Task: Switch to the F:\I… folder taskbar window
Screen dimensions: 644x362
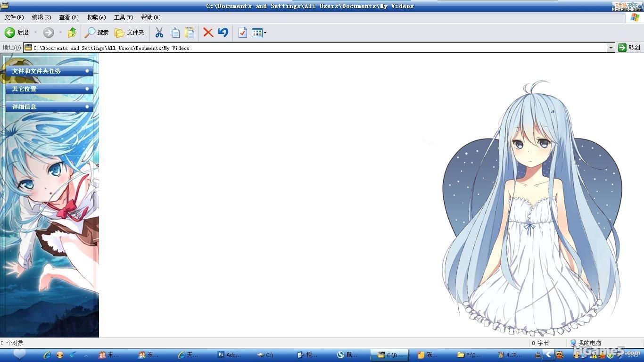Action: pyautogui.click(x=469, y=355)
